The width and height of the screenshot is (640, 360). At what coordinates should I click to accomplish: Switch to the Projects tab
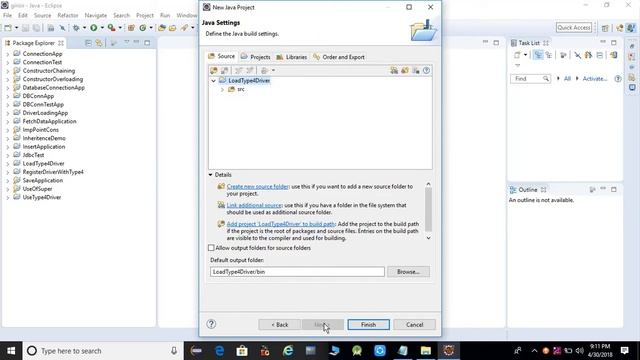click(x=256, y=57)
